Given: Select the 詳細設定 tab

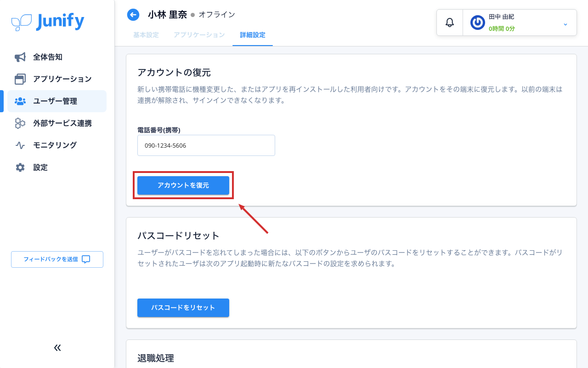Looking at the screenshot, I should 253,35.
